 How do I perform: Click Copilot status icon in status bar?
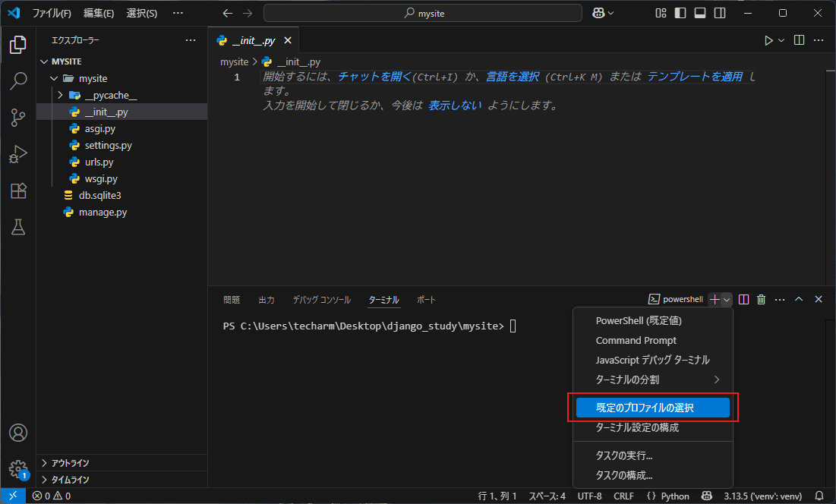[706, 496]
